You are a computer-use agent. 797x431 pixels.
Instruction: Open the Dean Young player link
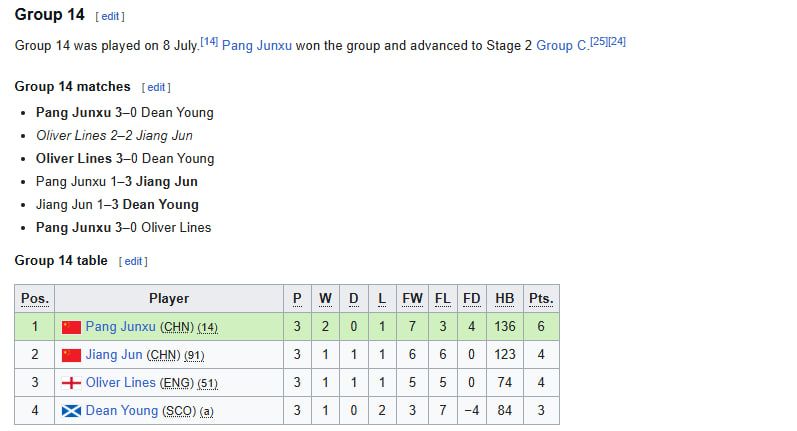click(x=122, y=410)
